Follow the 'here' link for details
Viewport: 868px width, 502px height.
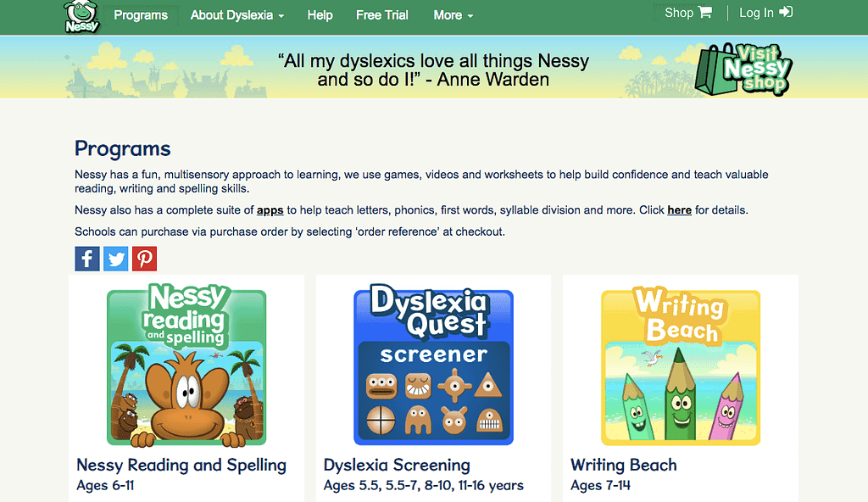tap(679, 210)
